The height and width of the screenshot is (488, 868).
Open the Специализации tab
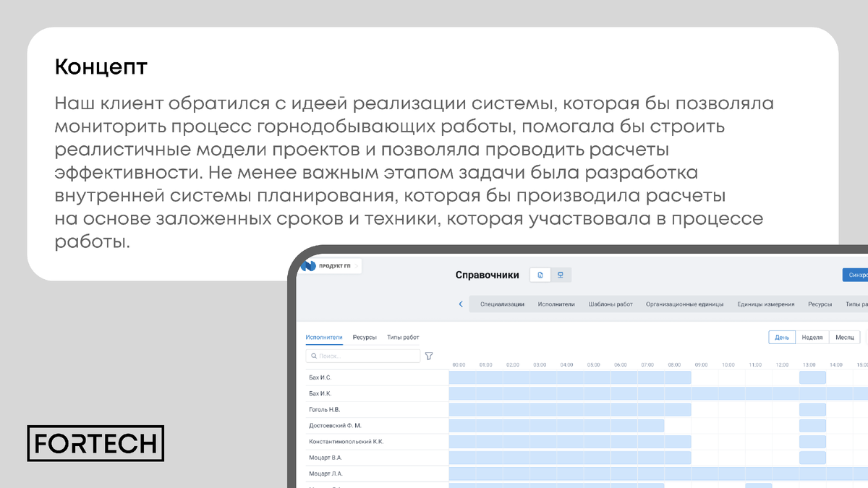pyautogui.click(x=502, y=304)
